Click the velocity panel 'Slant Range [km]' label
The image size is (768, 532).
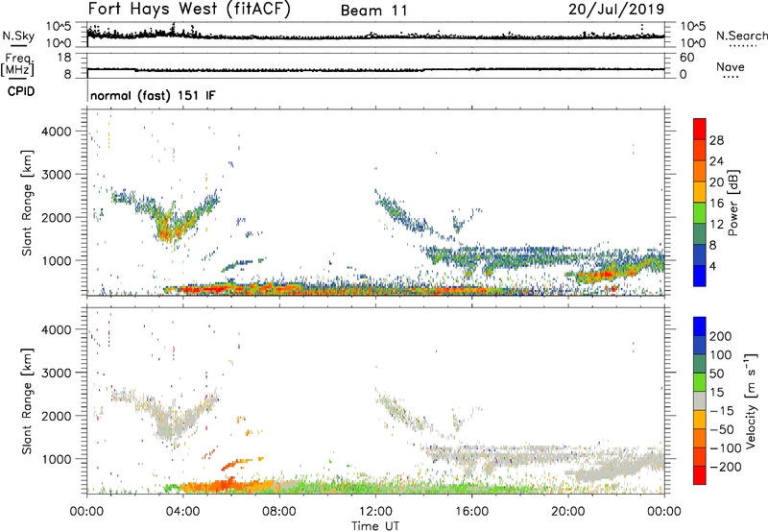tap(27, 401)
